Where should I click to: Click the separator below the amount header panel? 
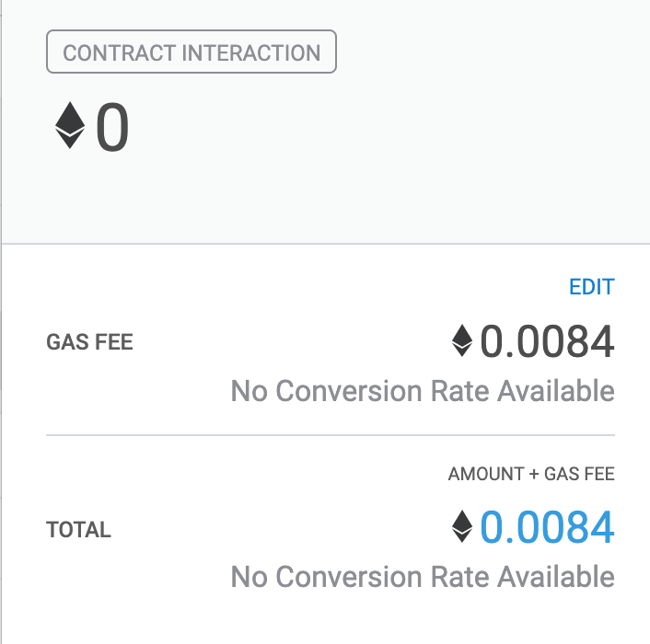tap(326, 244)
